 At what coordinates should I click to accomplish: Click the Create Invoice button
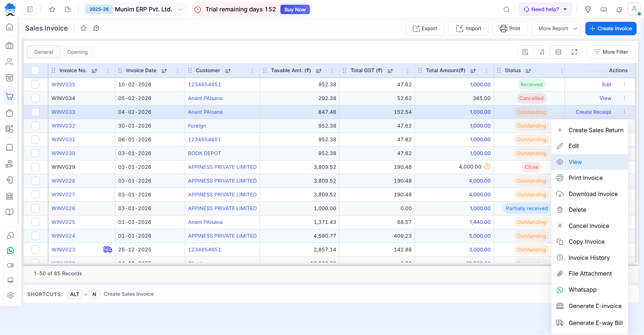pyautogui.click(x=611, y=29)
